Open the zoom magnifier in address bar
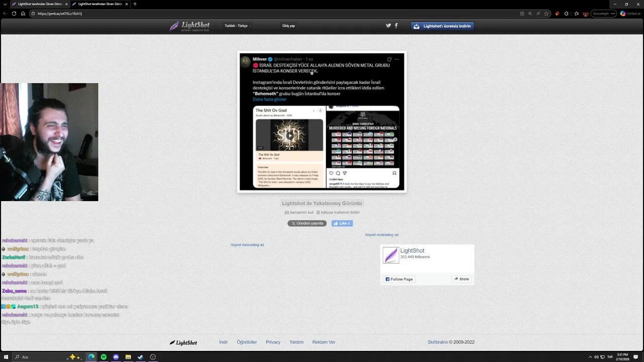Image resolution: width=644 pixels, height=362 pixels. [530, 14]
